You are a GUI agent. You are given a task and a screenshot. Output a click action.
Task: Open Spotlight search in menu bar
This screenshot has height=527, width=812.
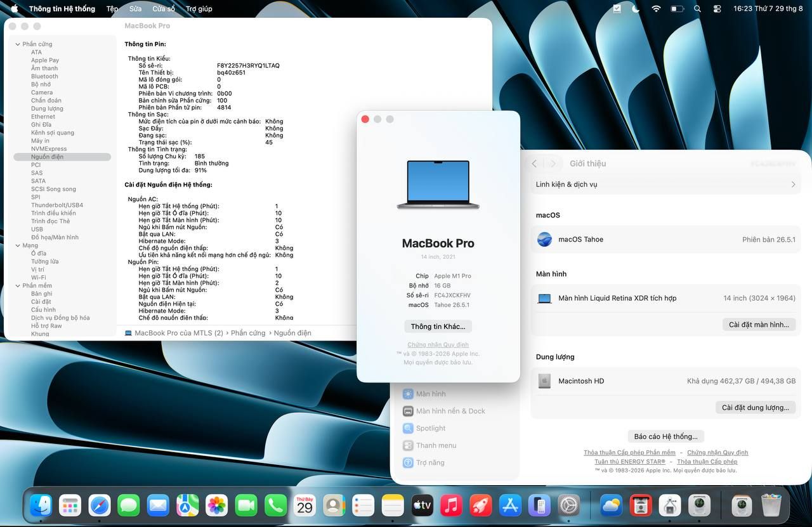[x=698, y=9]
